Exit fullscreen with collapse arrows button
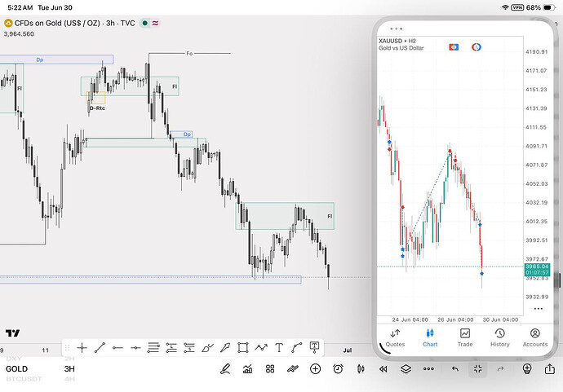Viewport: 563px width, 392px height. [x=477, y=368]
